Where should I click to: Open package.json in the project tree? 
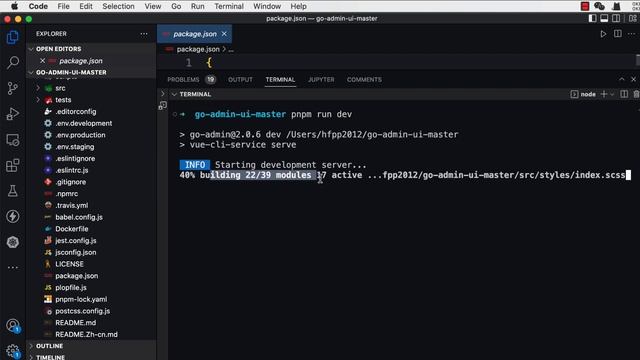76,276
